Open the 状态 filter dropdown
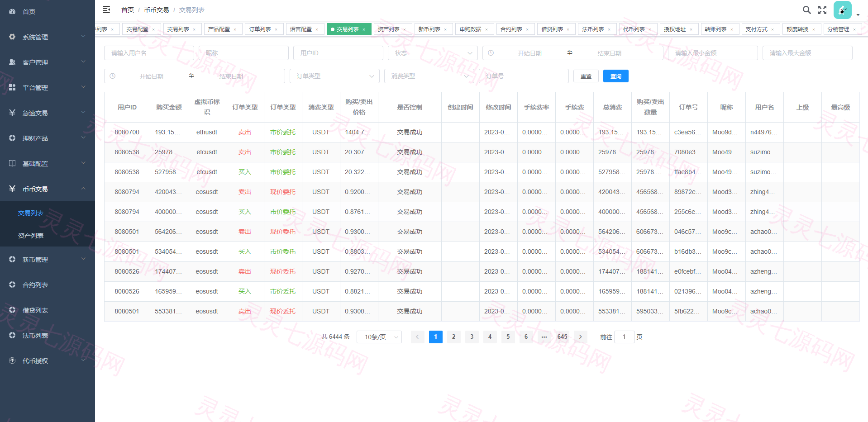 click(433, 53)
